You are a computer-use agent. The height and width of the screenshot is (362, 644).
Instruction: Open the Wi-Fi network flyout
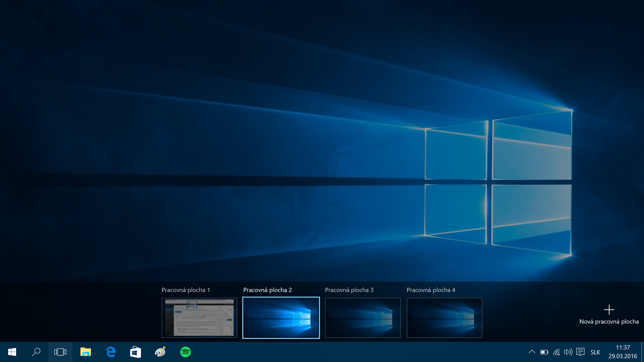[x=556, y=352]
